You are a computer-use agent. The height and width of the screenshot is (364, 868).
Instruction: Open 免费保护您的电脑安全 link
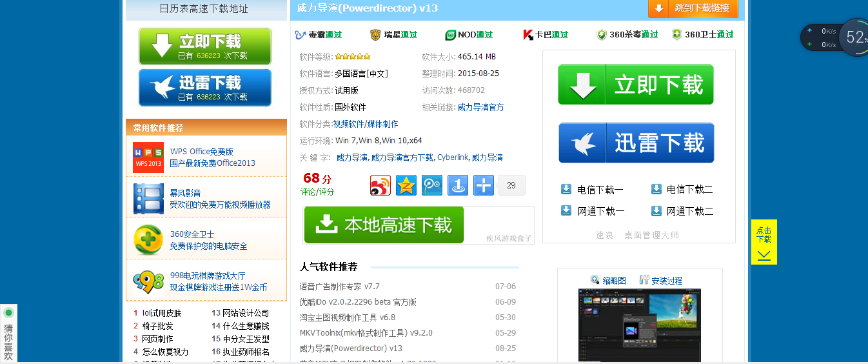click(x=208, y=246)
